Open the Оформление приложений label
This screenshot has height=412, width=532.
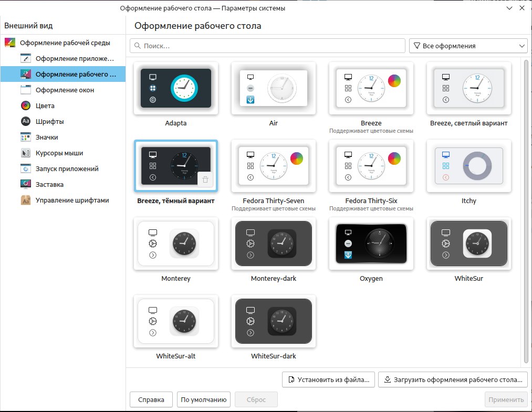(x=75, y=58)
